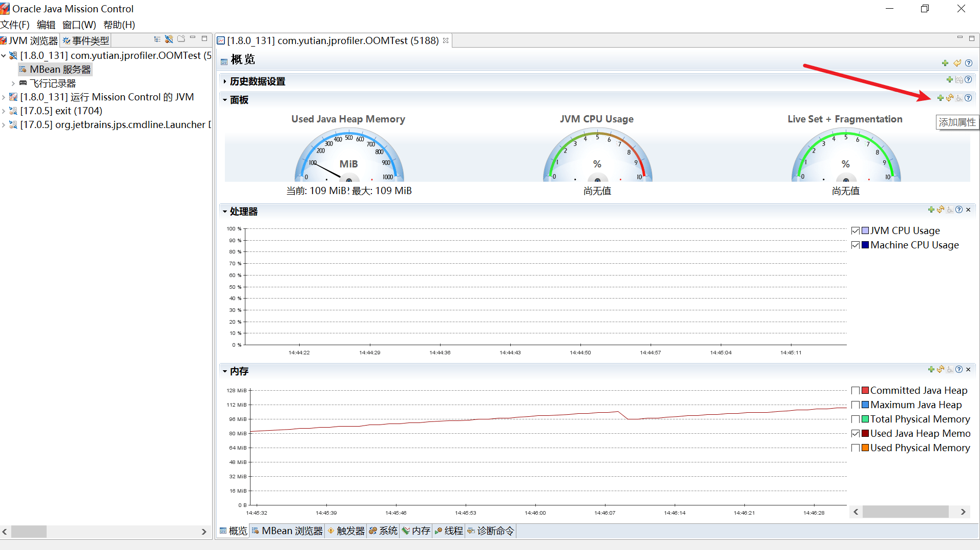Click the new connection icon in JVM browser toolbar
This screenshot has height=550, width=980.
click(169, 39)
